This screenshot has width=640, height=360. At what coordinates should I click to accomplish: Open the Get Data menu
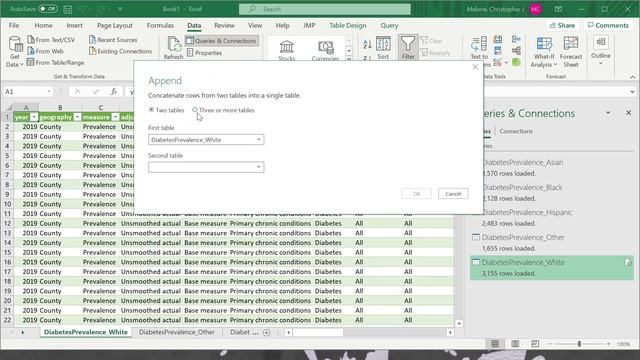(x=15, y=52)
